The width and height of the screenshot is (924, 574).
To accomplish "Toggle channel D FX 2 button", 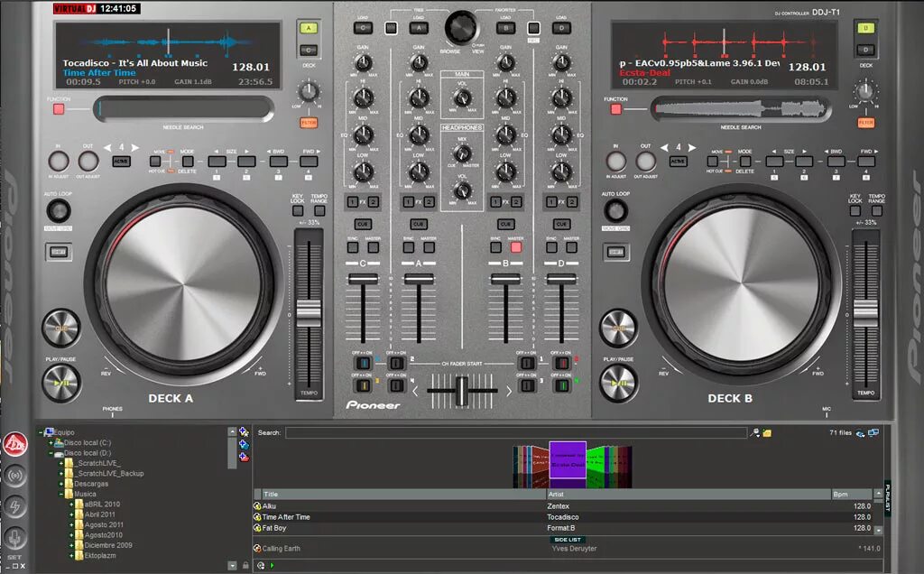I will coord(571,202).
